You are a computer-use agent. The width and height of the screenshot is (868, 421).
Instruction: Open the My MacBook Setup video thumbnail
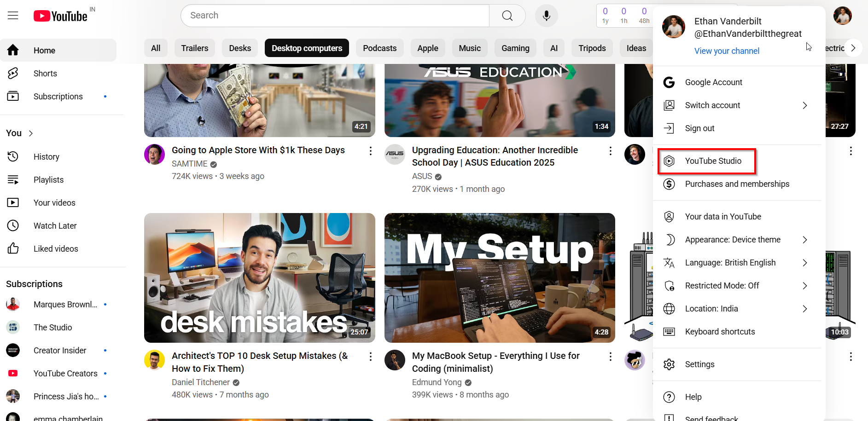tap(500, 277)
